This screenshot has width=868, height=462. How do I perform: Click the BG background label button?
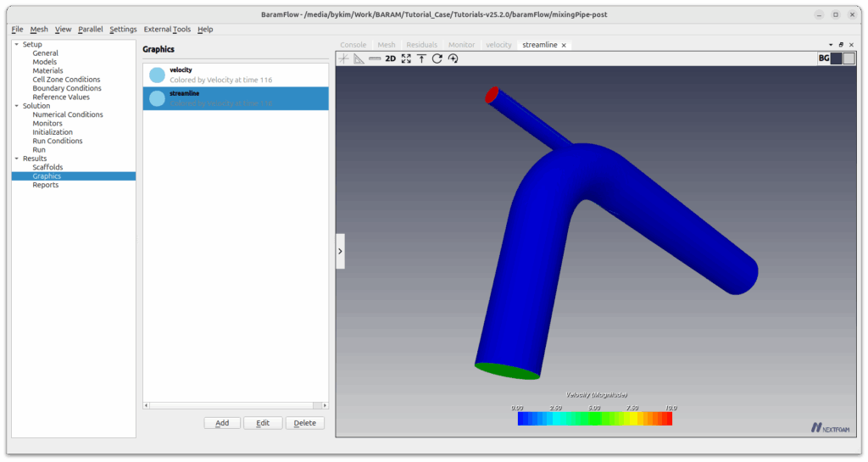coord(824,58)
